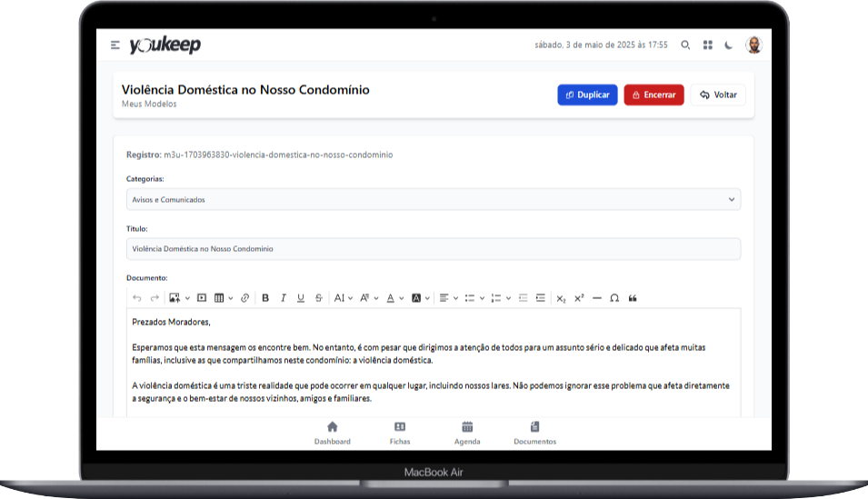Go to Fichas tab
This screenshot has height=499, width=868.
[x=400, y=433]
